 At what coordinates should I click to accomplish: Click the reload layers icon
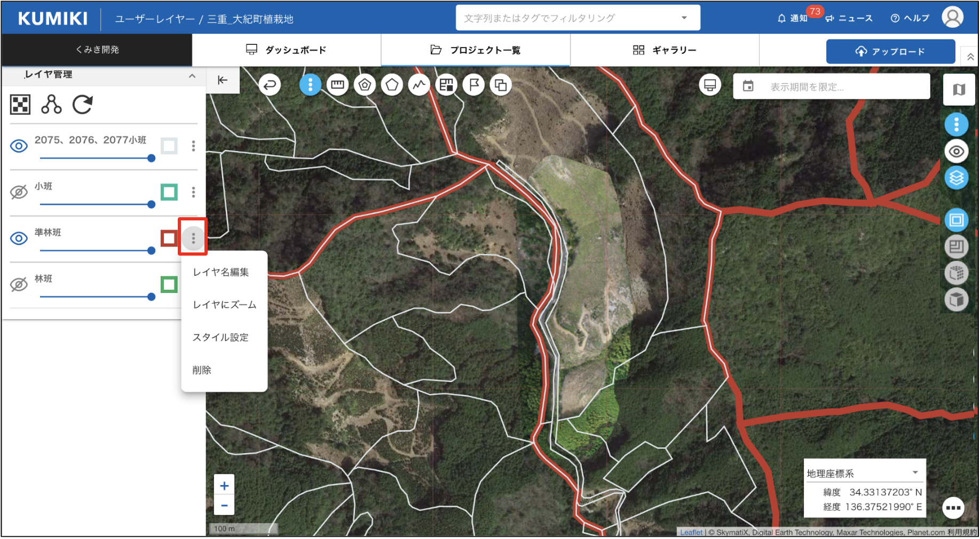point(83,105)
